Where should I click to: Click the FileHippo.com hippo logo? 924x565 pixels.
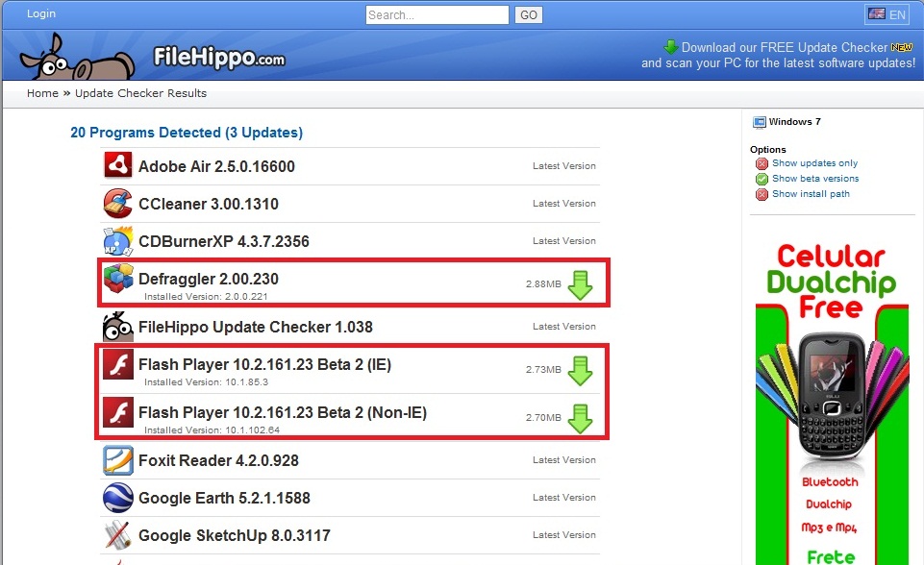coord(77,57)
